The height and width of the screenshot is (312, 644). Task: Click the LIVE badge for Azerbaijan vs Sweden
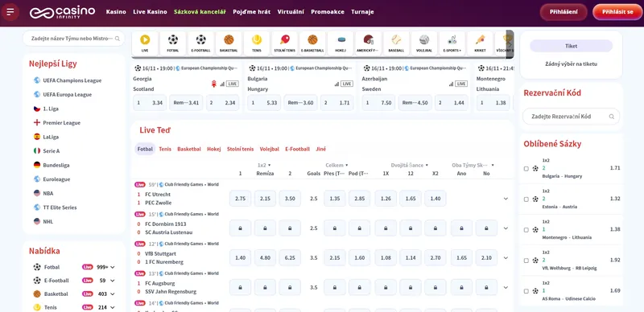[461, 84]
